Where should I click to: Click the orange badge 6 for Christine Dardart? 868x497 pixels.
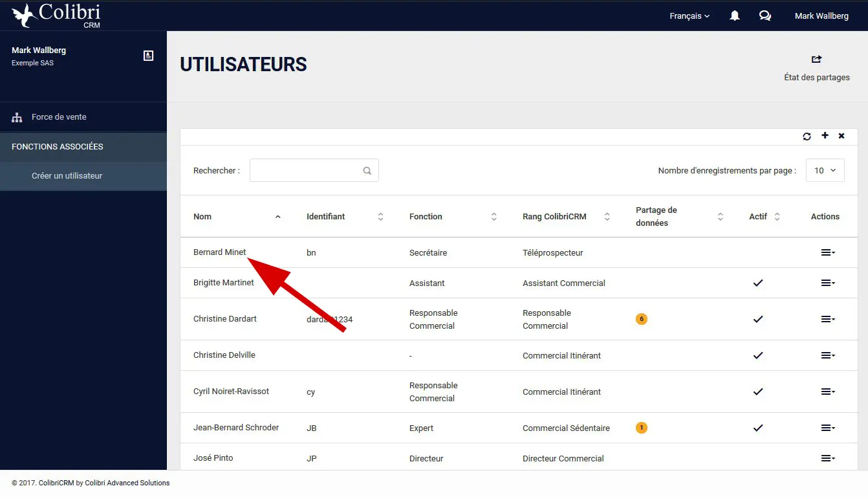coord(642,319)
